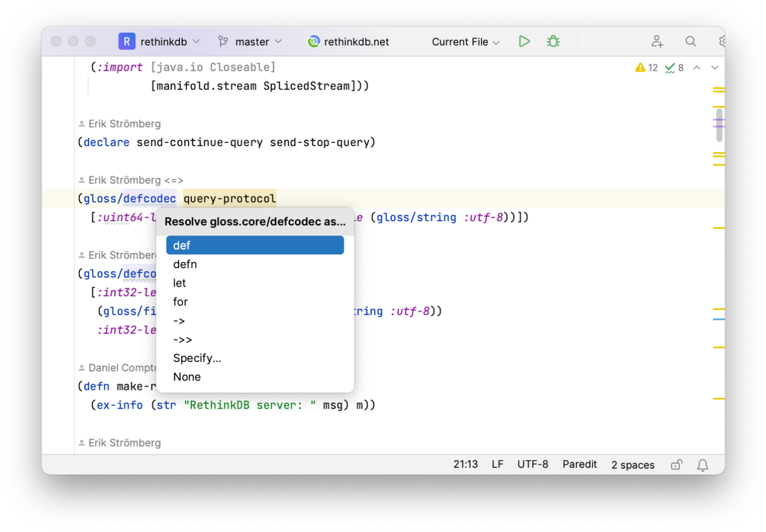The image size is (766, 532).
Task: Select for in the resolve popup
Action: click(x=255, y=302)
